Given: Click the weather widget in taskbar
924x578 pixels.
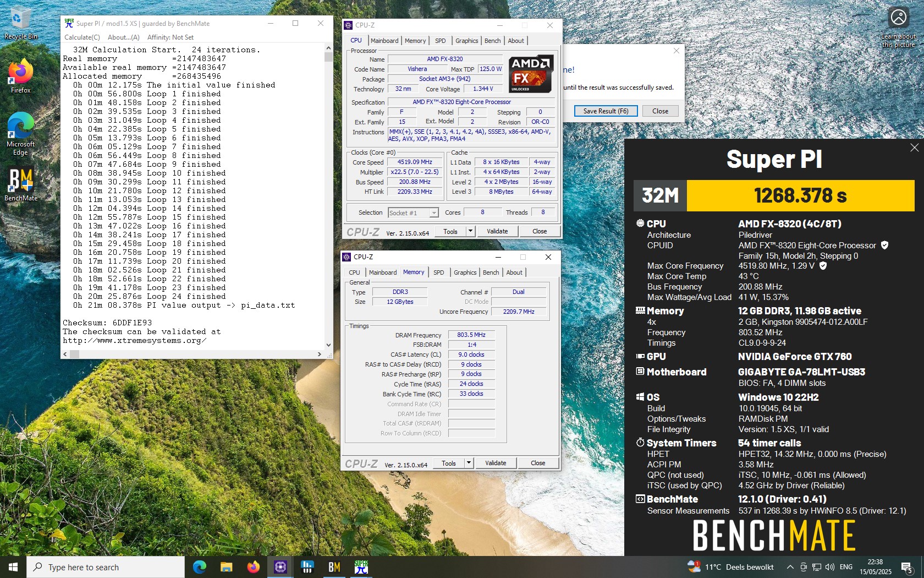Looking at the screenshot, I should tap(730, 567).
